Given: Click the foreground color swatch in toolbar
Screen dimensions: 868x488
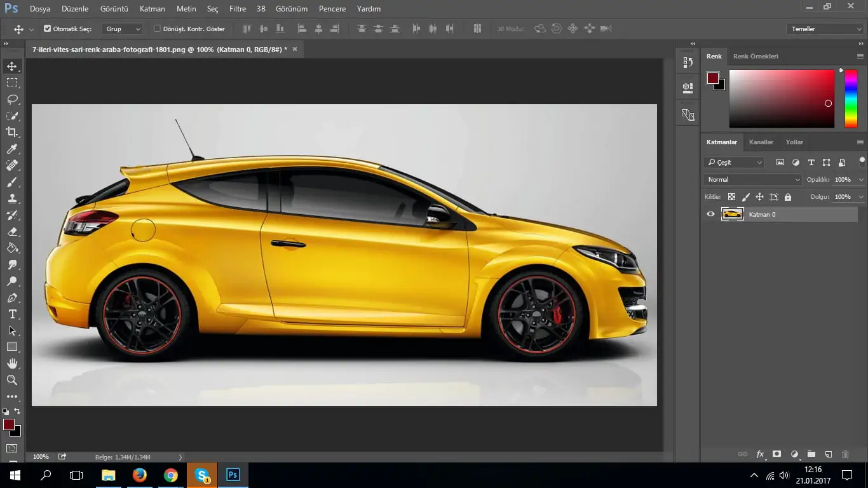Looking at the screenshot, I should (x=9, y=424).
